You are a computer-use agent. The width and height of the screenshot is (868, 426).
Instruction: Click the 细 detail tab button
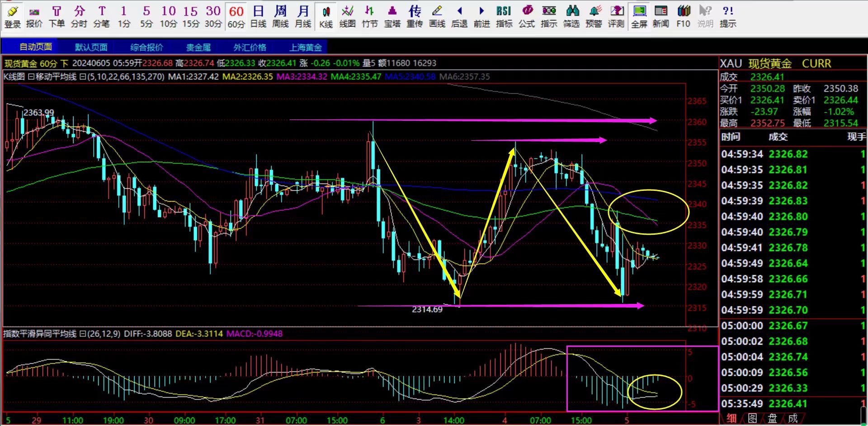pyautogui.click(x=731, y=419)
